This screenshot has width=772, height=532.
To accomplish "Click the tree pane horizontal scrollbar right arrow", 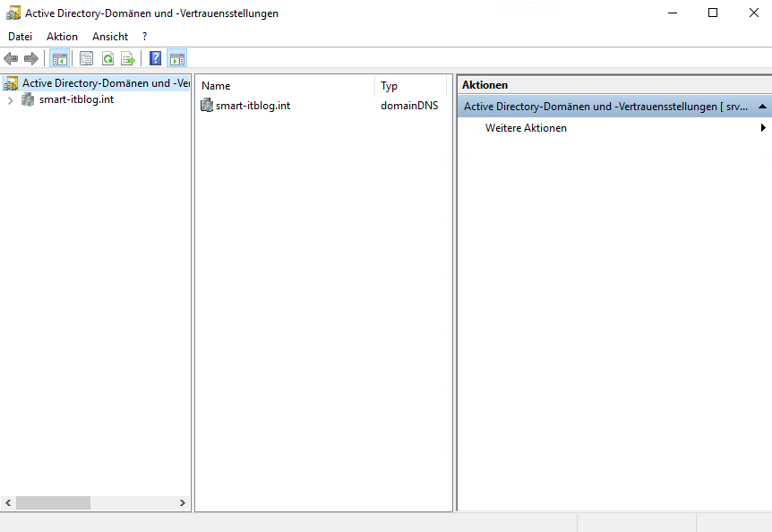I will coord(184,503).
